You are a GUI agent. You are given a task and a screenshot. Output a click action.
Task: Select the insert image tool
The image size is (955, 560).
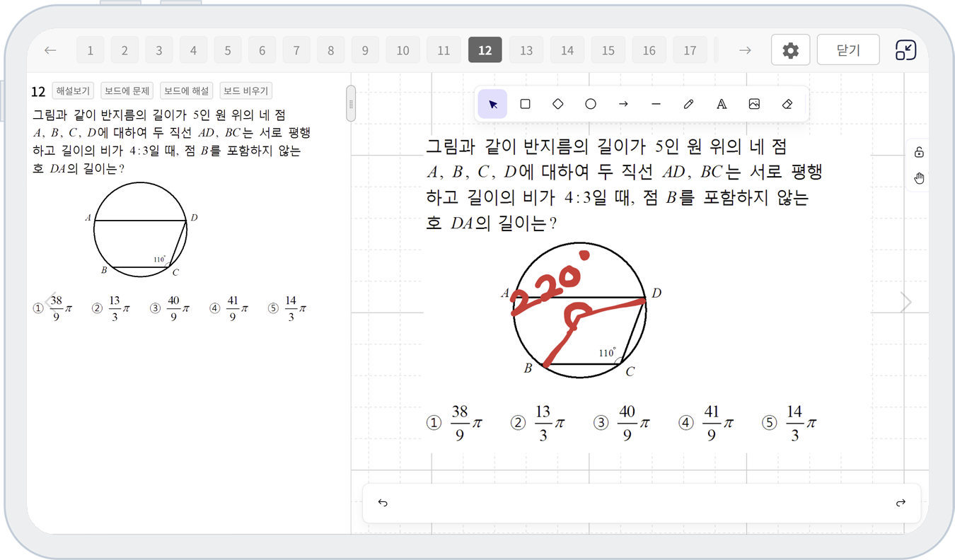point(754,105)
